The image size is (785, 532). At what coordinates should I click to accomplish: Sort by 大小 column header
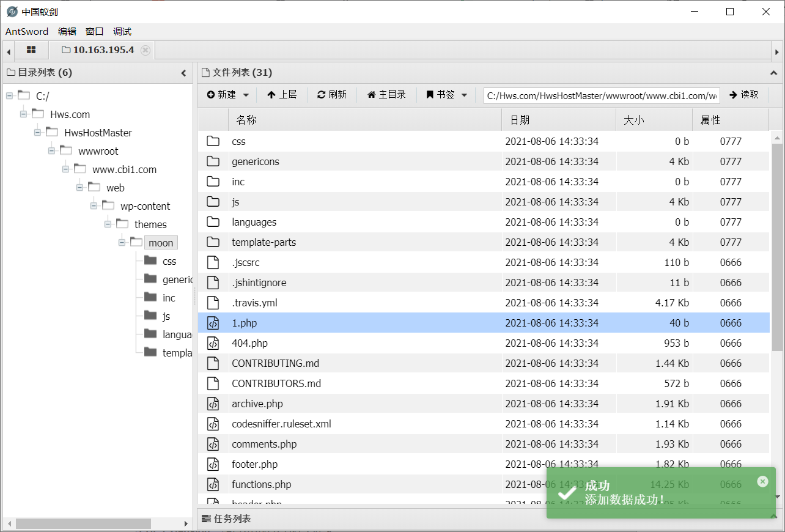click(654, 120)
